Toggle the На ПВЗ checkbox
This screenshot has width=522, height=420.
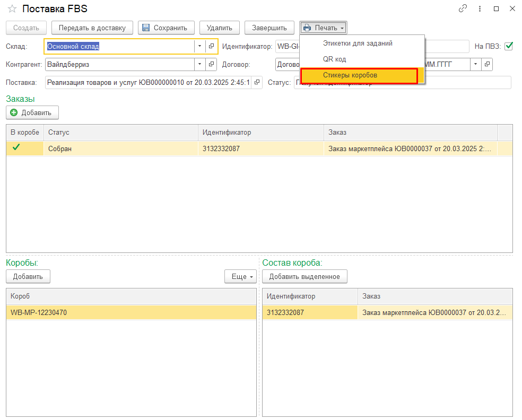pyautogui.click(x=509, y=46)
